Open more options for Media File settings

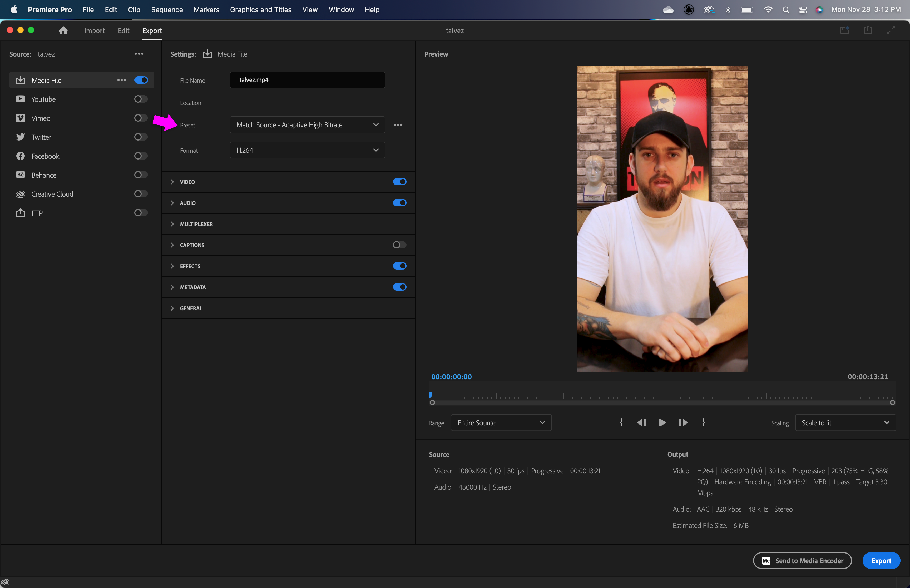121,80
